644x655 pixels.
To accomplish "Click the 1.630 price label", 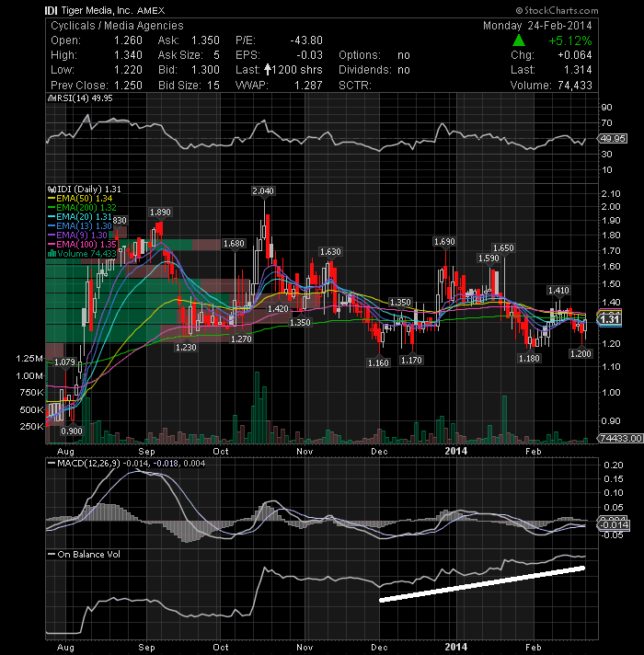I will pyautogui.click(x=330, y=252).
